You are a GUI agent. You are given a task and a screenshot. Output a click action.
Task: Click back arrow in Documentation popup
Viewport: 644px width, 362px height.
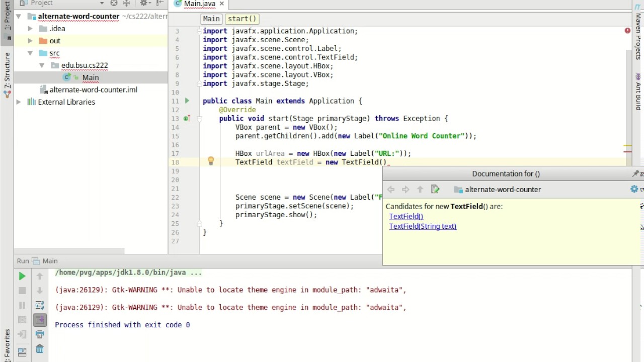(391, 190)
